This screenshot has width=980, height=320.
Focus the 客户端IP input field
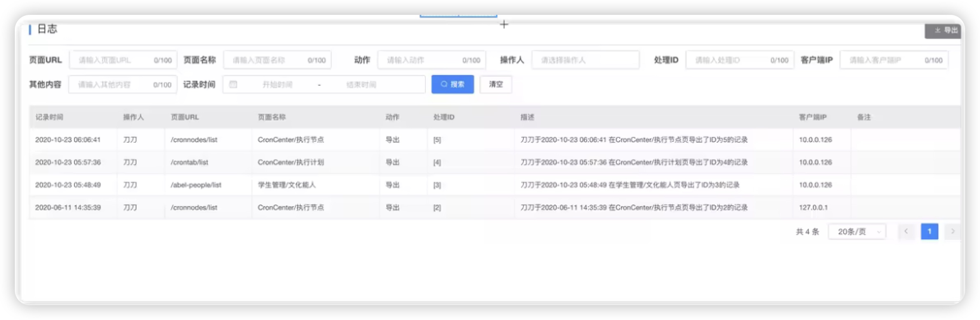894,60
